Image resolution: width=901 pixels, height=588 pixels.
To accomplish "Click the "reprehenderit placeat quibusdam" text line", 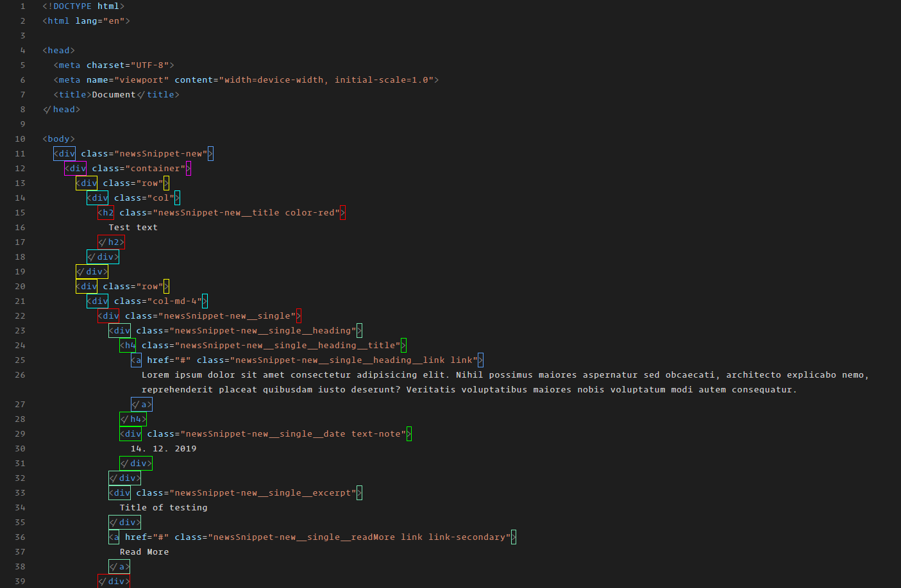I will click(x=469, y=390).
